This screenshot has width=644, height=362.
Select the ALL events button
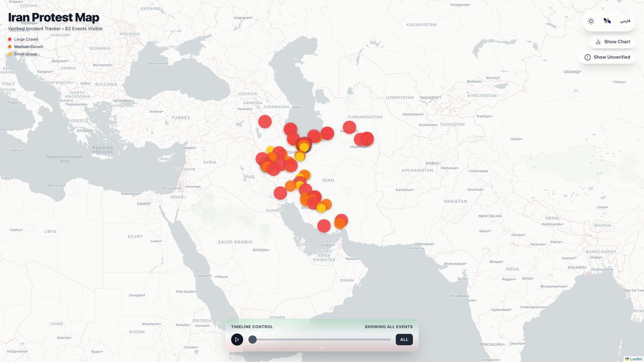pos(404,340)
